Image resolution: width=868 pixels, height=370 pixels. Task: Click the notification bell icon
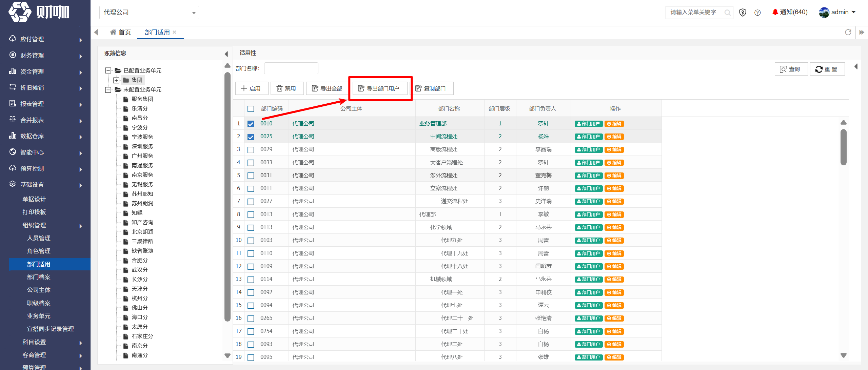tap(775, 12)
